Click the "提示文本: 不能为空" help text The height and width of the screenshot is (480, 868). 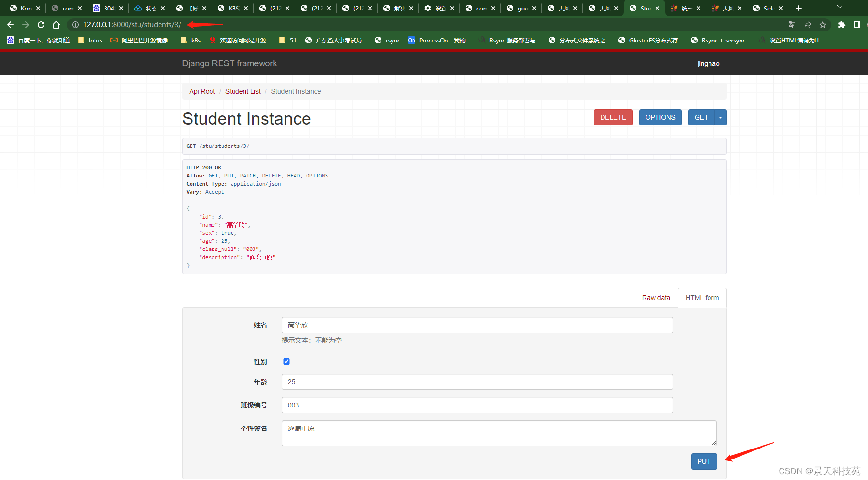(x=312, y=340)
